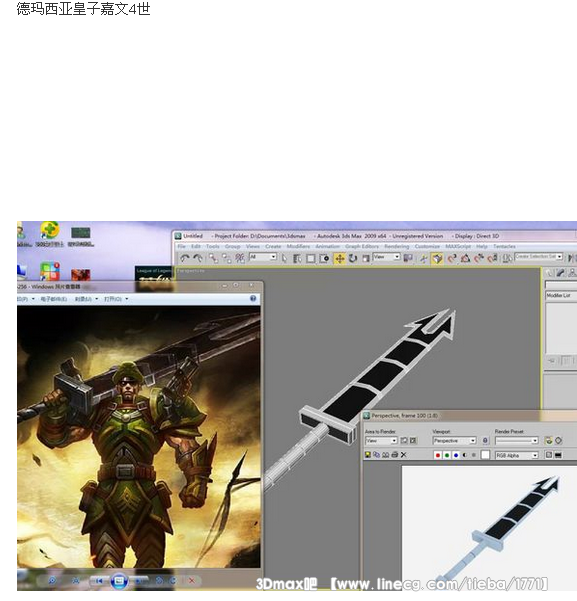Viewport: 577px width, 601px height.
Task: Open the Customize menu
Action: pos(427,246)
